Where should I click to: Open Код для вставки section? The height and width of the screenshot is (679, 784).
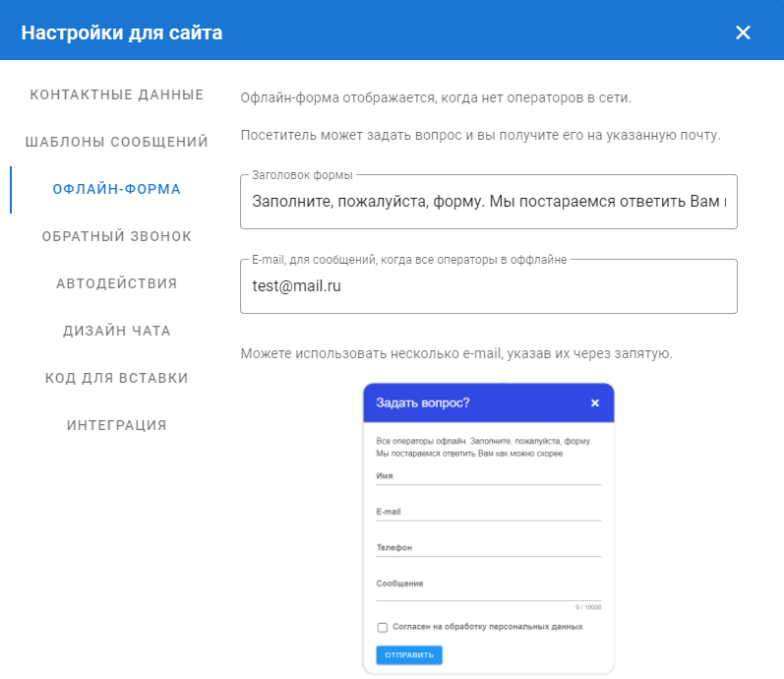[117, 378]
